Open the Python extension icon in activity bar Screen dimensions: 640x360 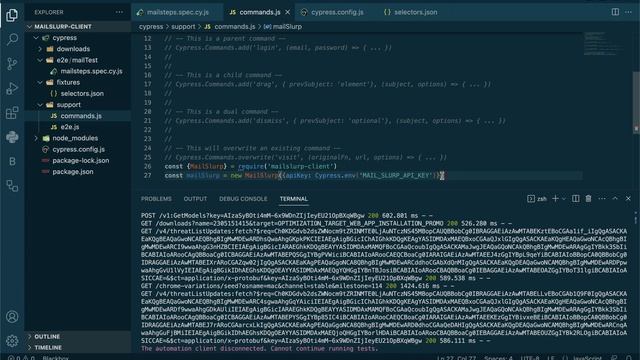[x=12, y=137]
